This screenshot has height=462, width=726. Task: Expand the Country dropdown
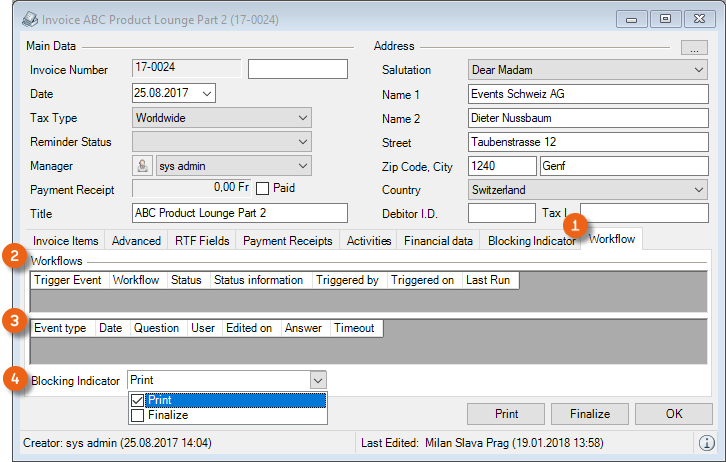pos(698,190)
